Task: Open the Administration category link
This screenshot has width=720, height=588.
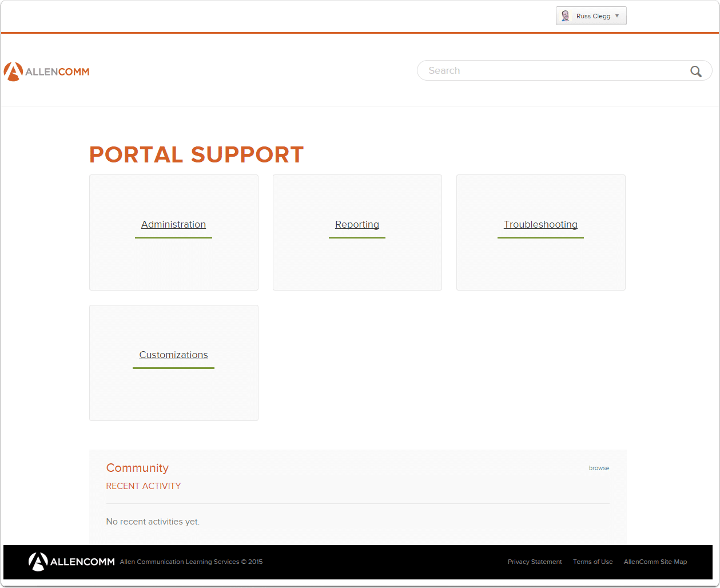Action: tap(173, 224)
